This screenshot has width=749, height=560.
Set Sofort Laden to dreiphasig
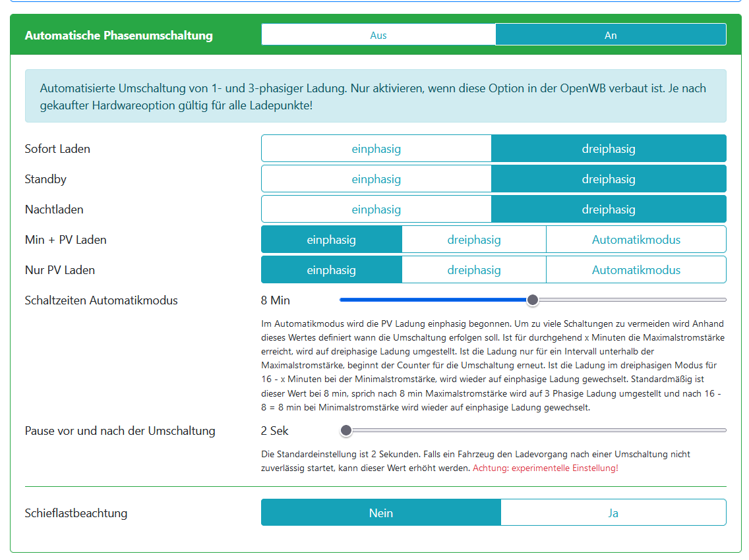(x=609, y=148)
